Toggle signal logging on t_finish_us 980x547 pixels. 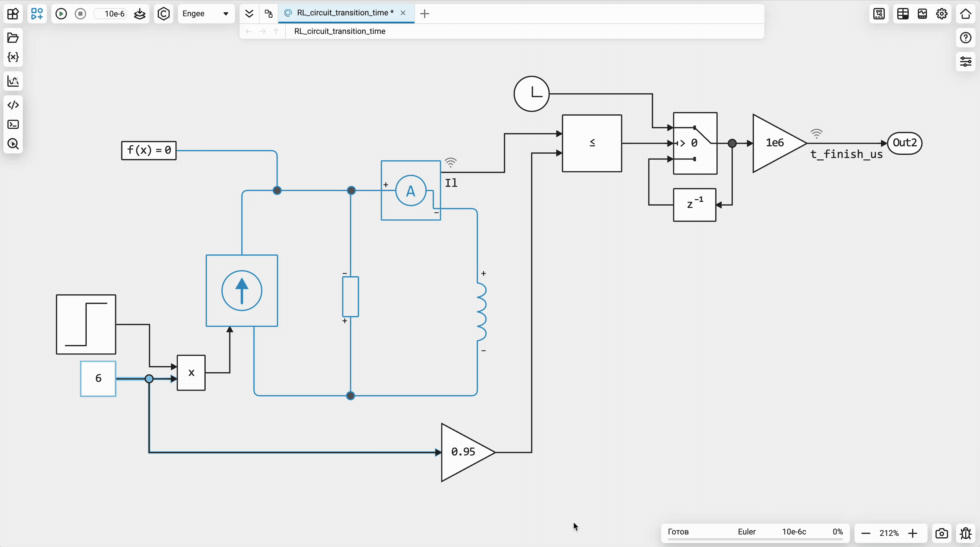tap(816, 133)
